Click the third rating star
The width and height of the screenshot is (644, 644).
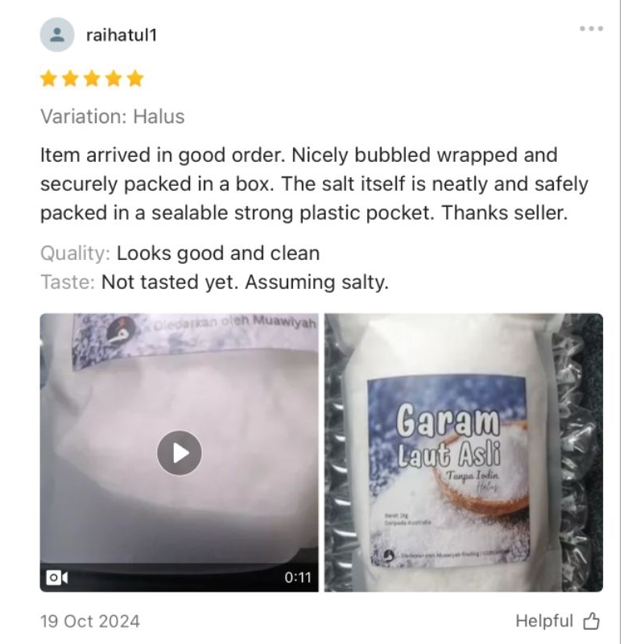tap(92, 78)
